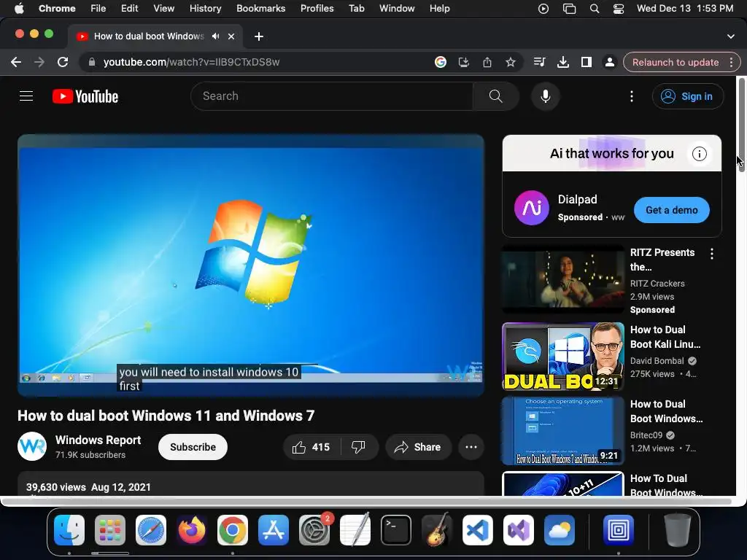Image resolution: width=747 pixels, height=560 pixels.
Task: Open Spotlight search in the menu bar
Action: click(x=594, y=9)
